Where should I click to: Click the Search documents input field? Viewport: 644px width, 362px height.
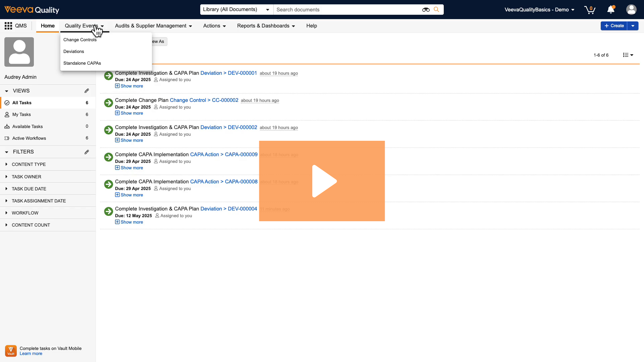point(345,10)
